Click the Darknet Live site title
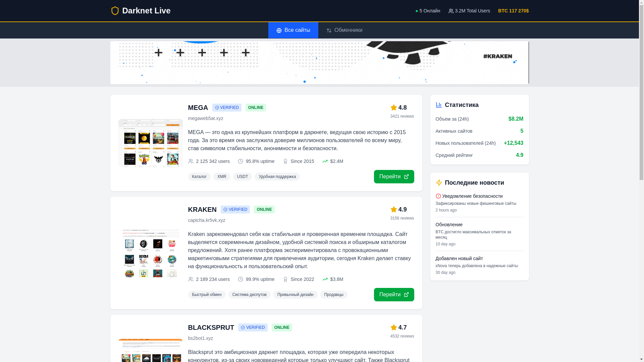644x362 pixels. [x=146, y=11]
